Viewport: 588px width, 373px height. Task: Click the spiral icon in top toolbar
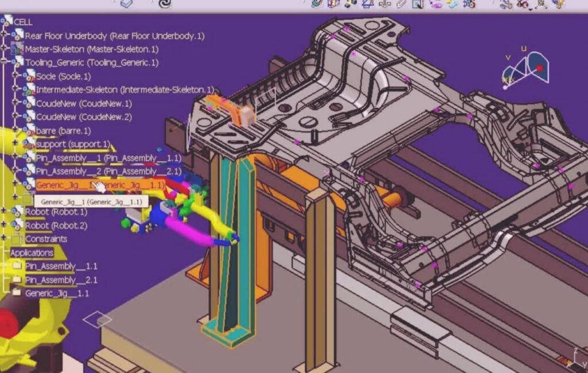coord(164,3)
